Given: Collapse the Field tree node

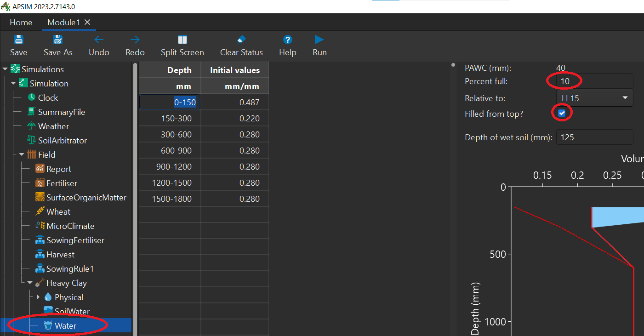Looking at the screenshot, I should tap(22, 155).
